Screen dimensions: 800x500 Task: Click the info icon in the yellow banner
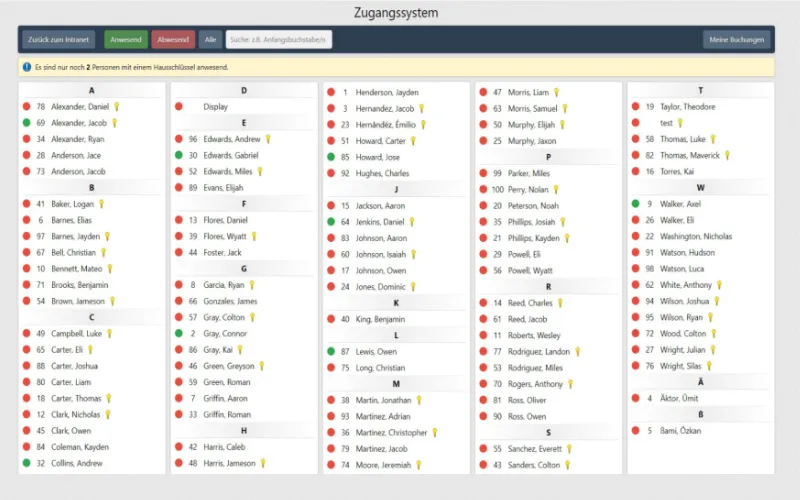click(x=26, y=67)
